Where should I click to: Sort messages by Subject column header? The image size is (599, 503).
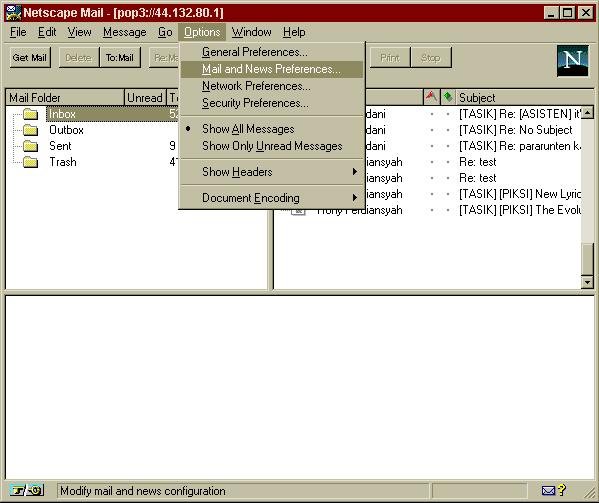coord(525,97)
